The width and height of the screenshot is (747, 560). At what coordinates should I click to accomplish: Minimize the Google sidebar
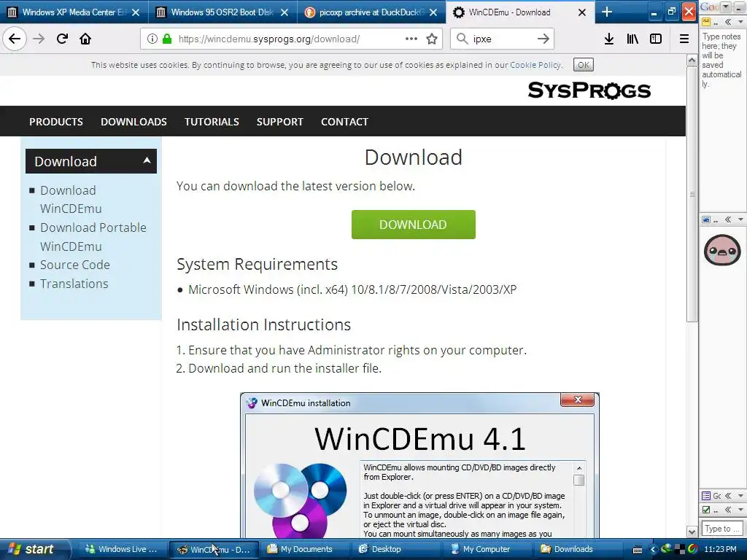pos(739,6)
